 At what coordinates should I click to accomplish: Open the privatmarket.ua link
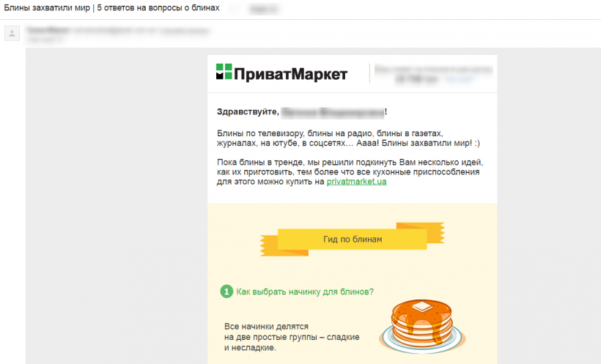(356, 182)
